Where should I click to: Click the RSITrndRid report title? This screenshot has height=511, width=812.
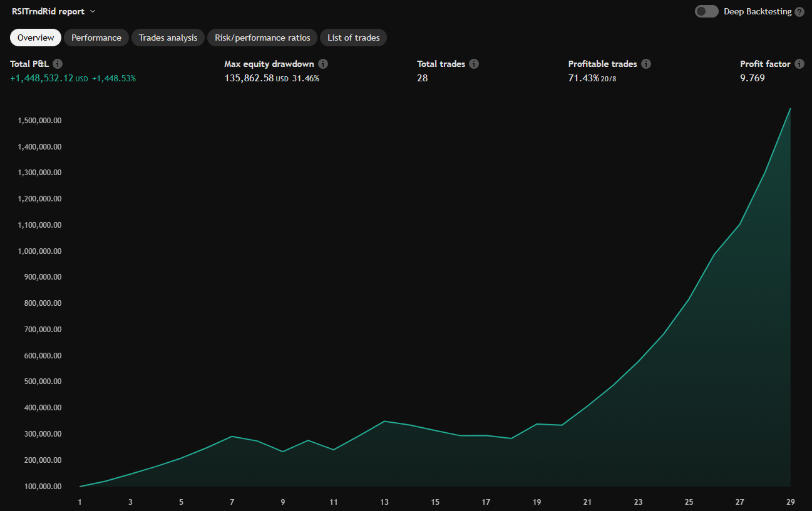coord(48,11)
